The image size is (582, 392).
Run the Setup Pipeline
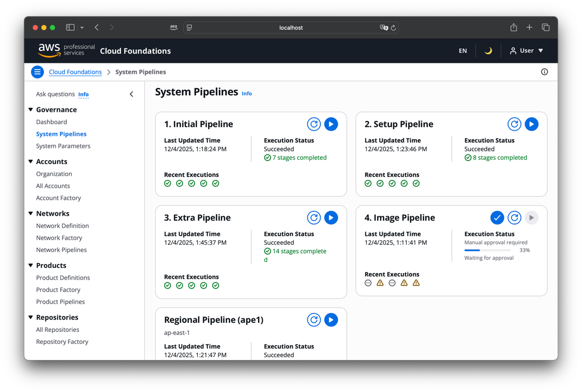531,124
